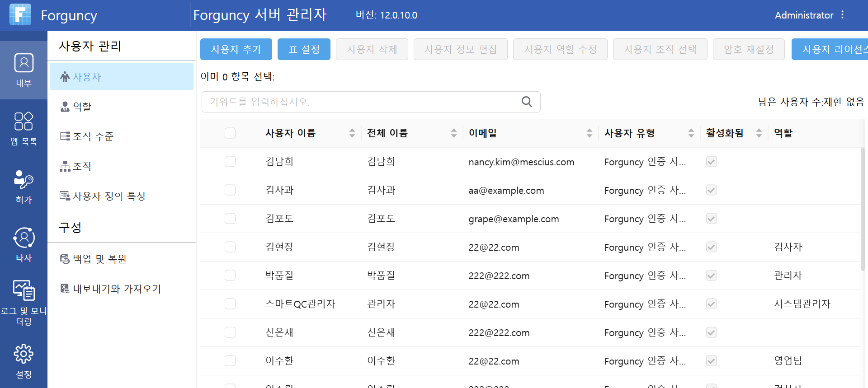Viewport: 868px width, 388px height.
Task: Select 사용자 in the side menu
Action: pyautogui.click(x=122, y=77)
